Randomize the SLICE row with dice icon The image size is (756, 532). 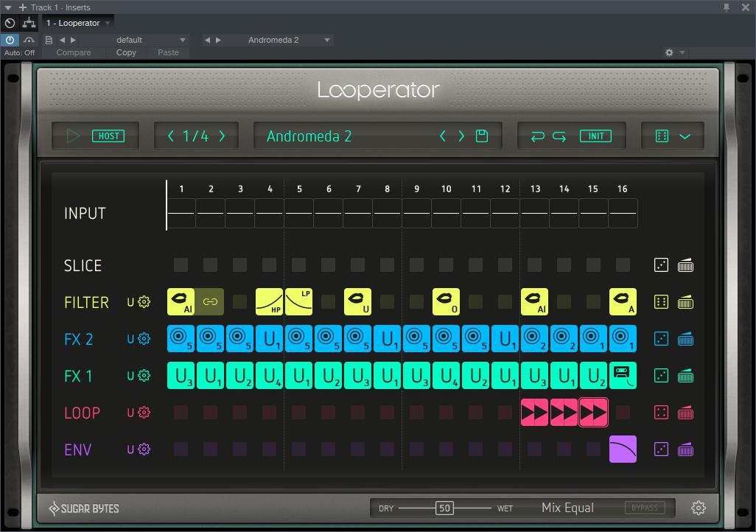[661, 265]
